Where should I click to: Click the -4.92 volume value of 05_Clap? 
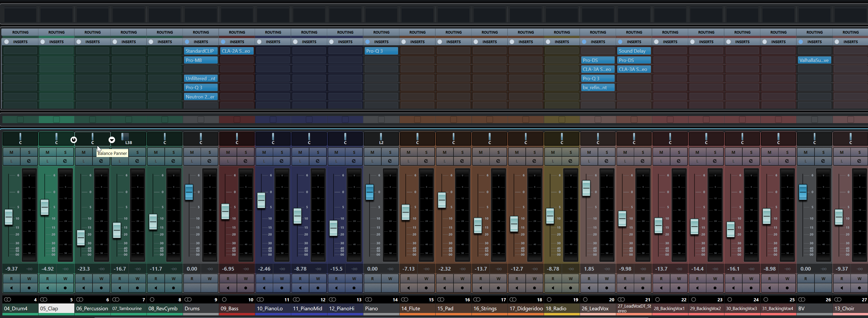(48, 269)
